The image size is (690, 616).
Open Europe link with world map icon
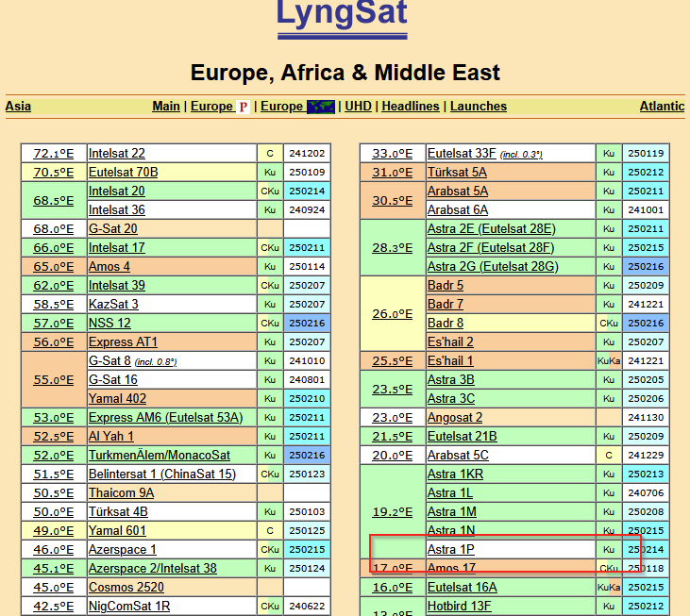point(297,107)
